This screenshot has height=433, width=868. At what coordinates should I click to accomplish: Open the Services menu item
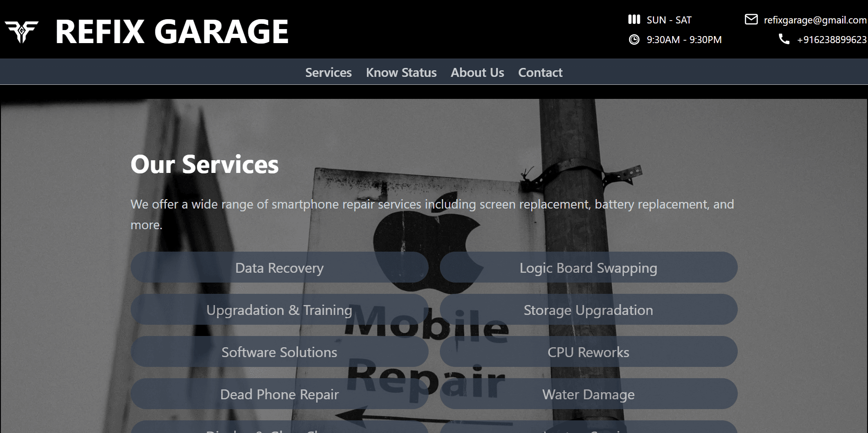point(328,73)
